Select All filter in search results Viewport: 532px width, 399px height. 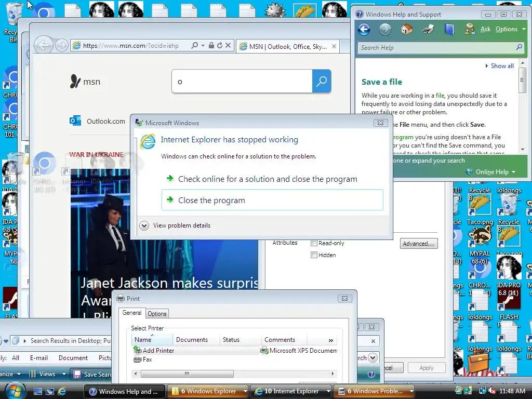(16, 357)
